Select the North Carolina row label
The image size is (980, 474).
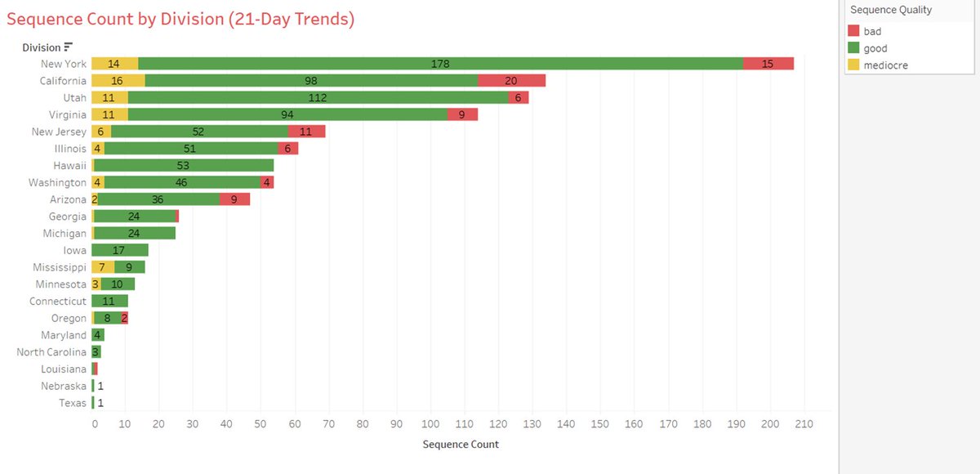[x=51, y=352]
